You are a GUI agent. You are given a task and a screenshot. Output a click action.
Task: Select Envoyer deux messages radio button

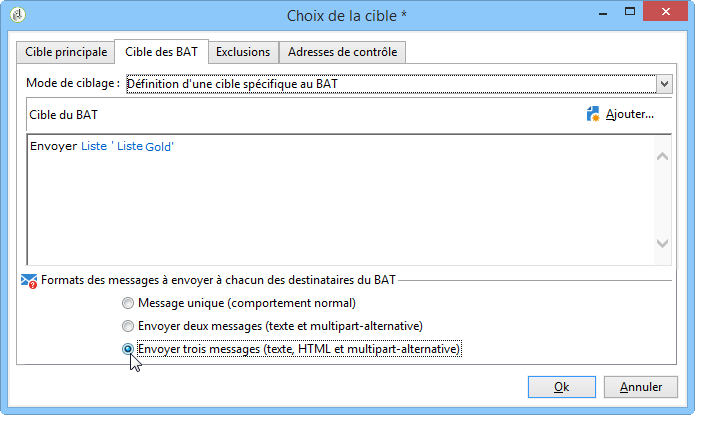(x=128, y=326)
